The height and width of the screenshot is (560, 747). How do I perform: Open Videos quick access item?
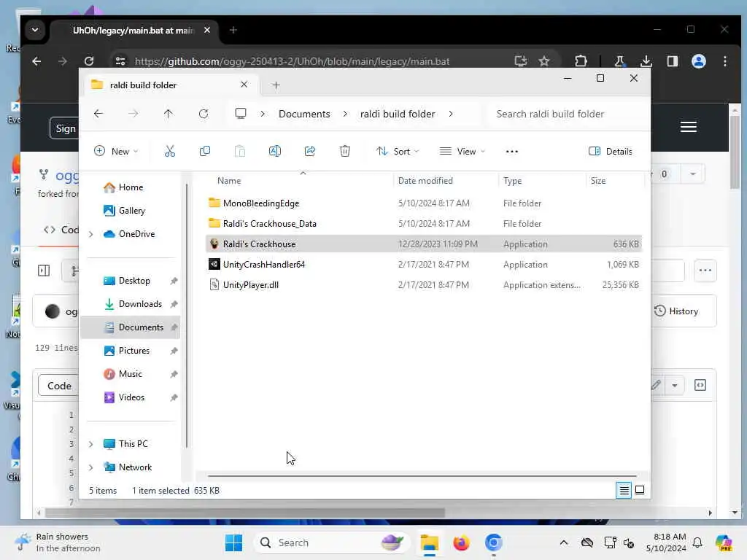pyautogui.click(x=131, y=397)
